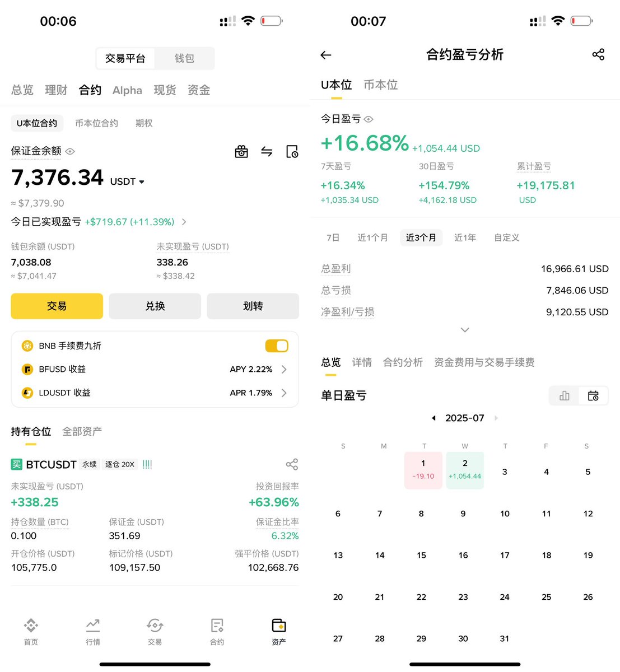Tap the camera snapshot icon beside margin balance
This screenshot has height=672, width=620.
pyautogui.click(x=241, y=151)
